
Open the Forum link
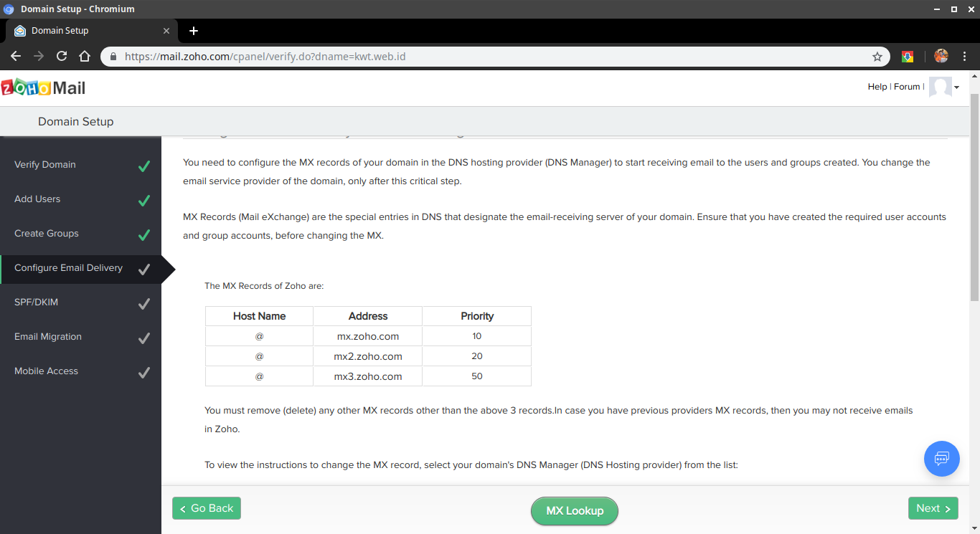pyautogui.click(x=906, y=87)
